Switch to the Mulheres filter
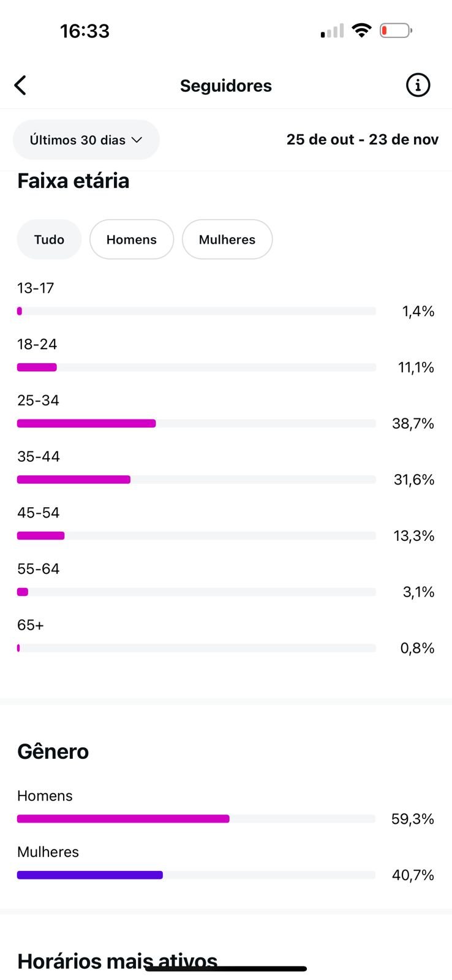Viewport: 452px width, 980px height. [227, 239]
